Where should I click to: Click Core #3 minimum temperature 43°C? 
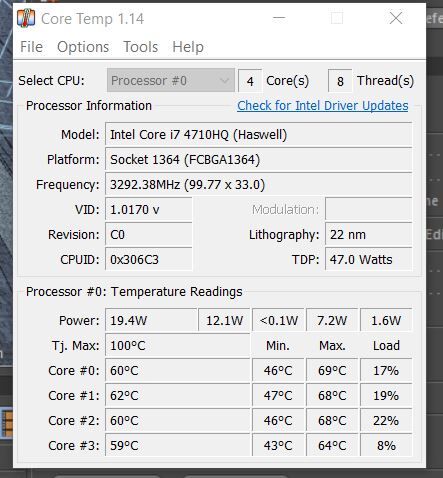pyautogui.click(x=278, y=445)
